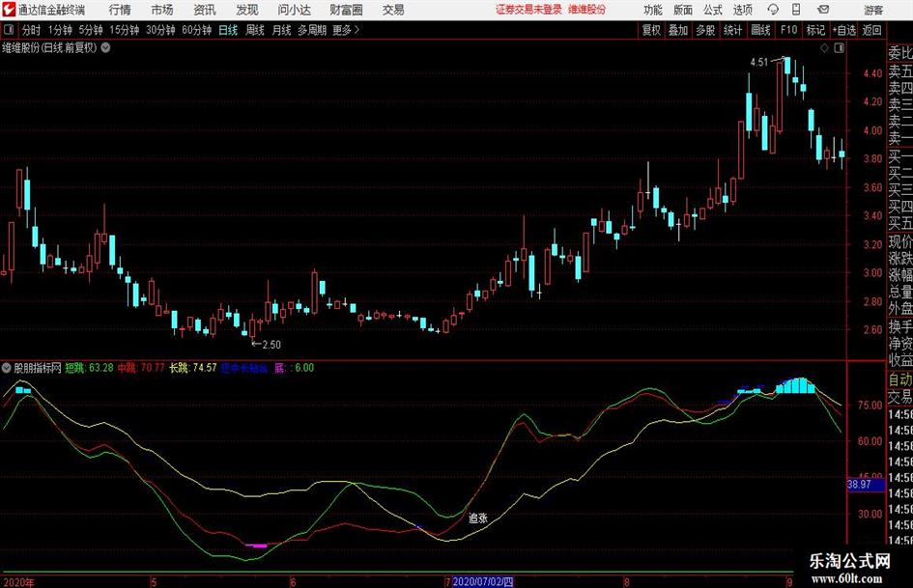Click the 游客 guest account label
Screen dimensions: 913x588
(873, 10)
